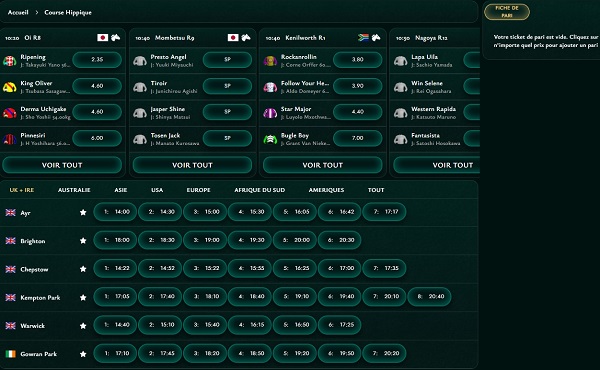Click the horse icon on Oi R8 card

116,37
